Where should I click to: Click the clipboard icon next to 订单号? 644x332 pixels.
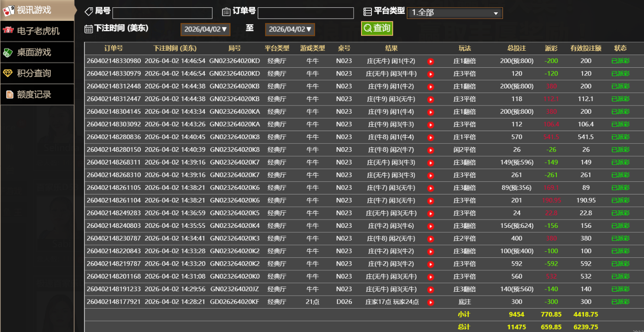click(x=226, y=12)
